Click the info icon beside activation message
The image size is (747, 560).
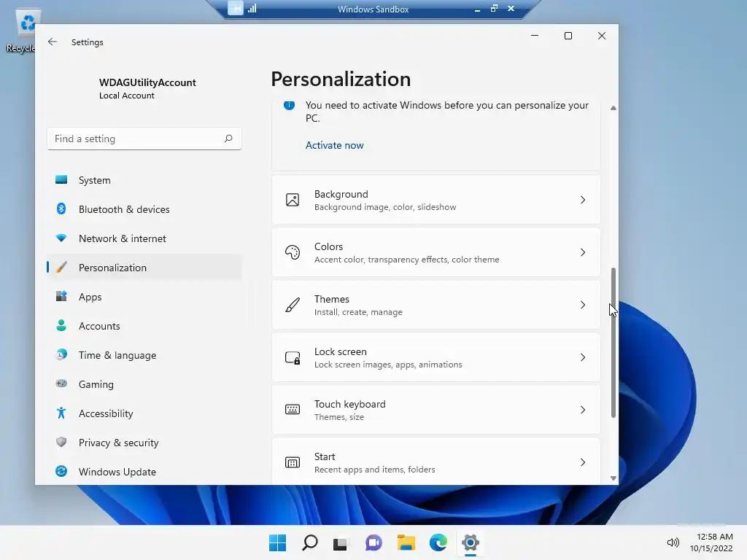click(x=289, y=105)
